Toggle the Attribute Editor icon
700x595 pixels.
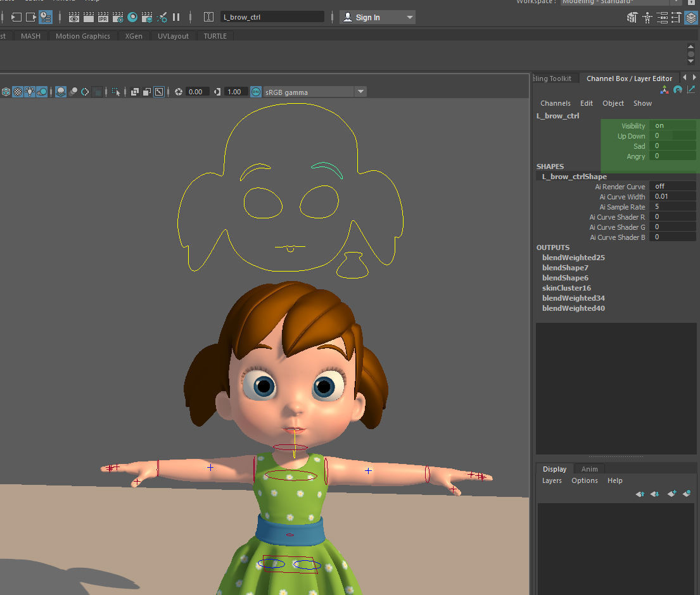point(662,18)
